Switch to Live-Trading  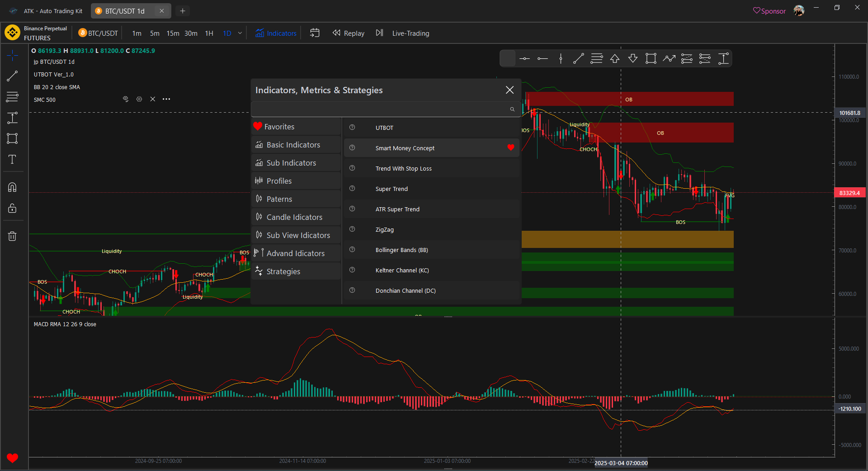[410, 33]
